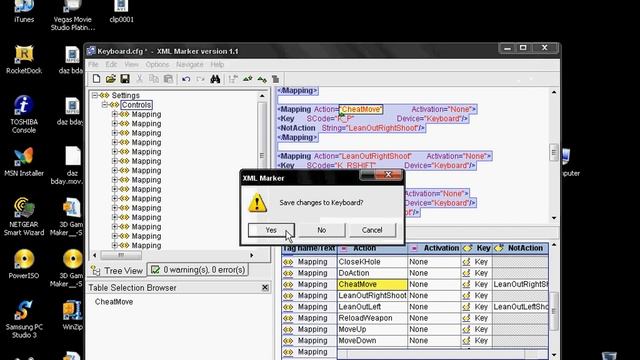Click the Cut scissors toolbar icon
The height and width of the screenshot is (360, 640).
point(140,79)
